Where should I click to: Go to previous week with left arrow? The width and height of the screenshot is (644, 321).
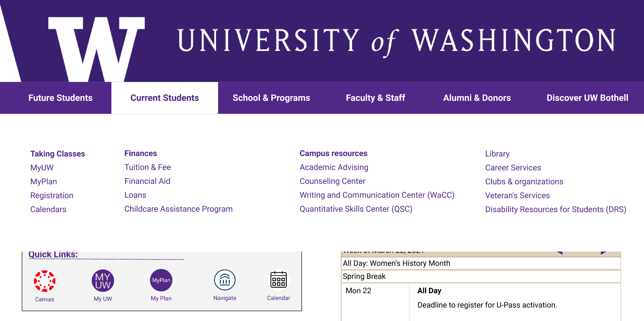(x=559, y=253)
